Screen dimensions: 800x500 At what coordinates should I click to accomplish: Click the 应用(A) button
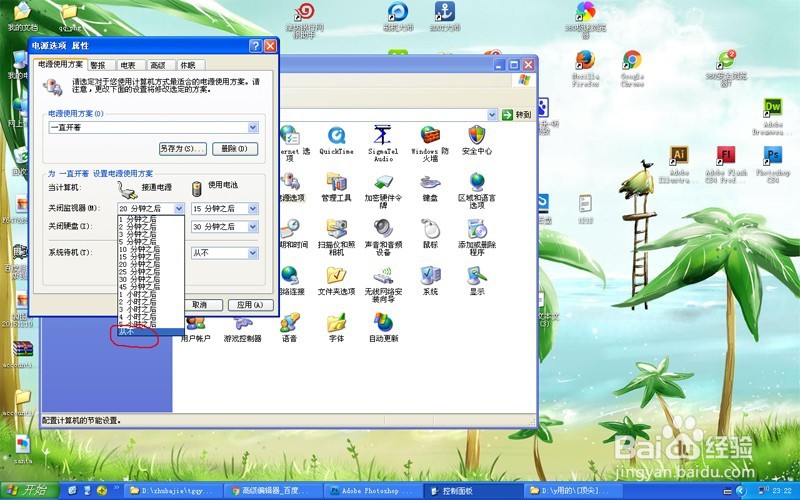tap(251, 305)
